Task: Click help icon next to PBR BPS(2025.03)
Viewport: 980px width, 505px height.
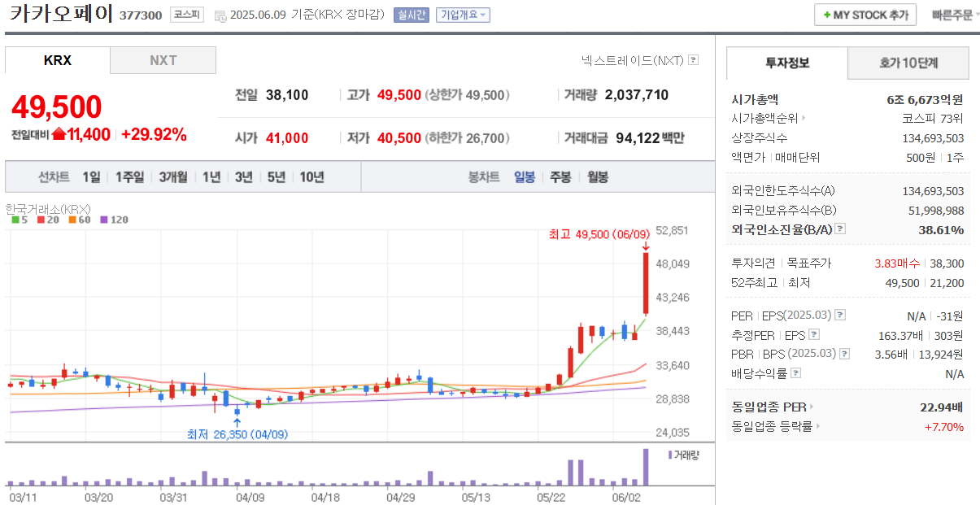Action: pos(844,354)
